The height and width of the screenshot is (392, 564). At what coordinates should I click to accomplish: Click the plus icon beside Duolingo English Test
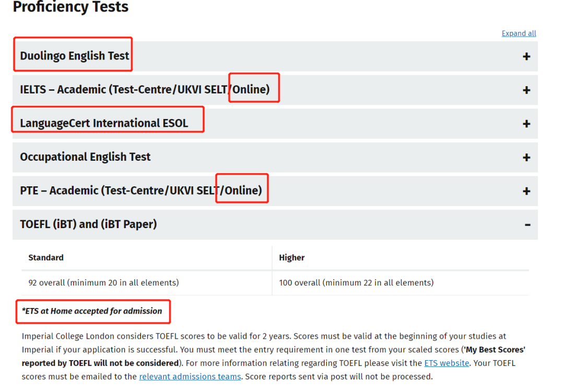pos(526,56)
